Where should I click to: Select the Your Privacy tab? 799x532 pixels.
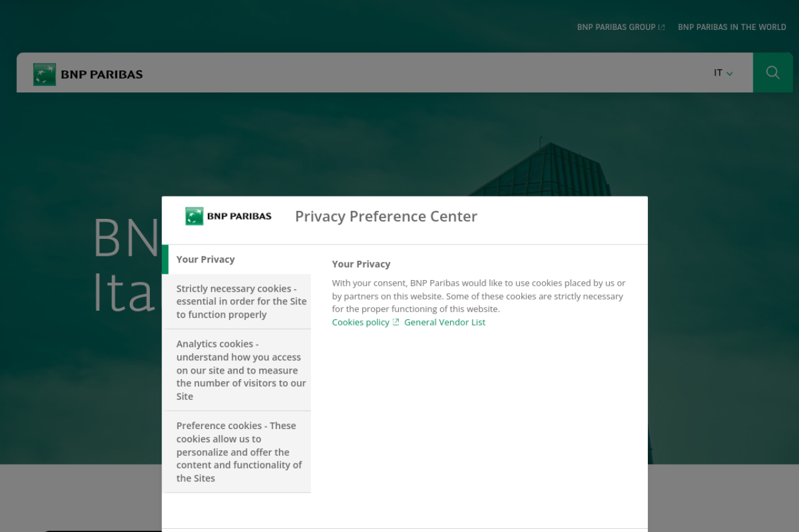click(237, 259)
